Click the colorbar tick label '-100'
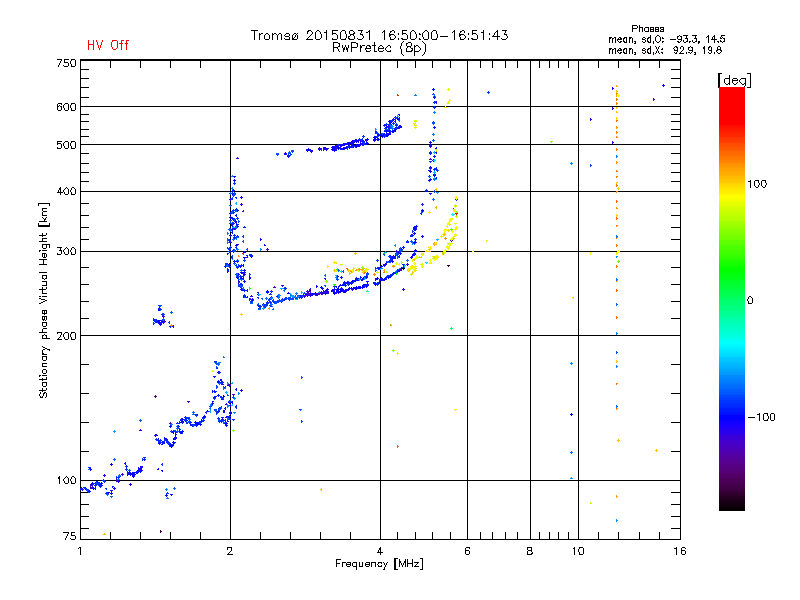This screenshot has width=800, height=600. (x=761, y=417)
